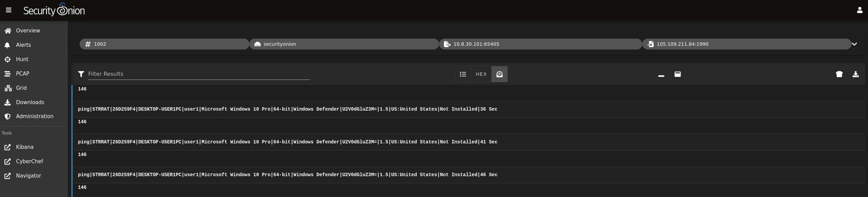
Task: Click the download icon beside Downloads
Action: (8, 102)
